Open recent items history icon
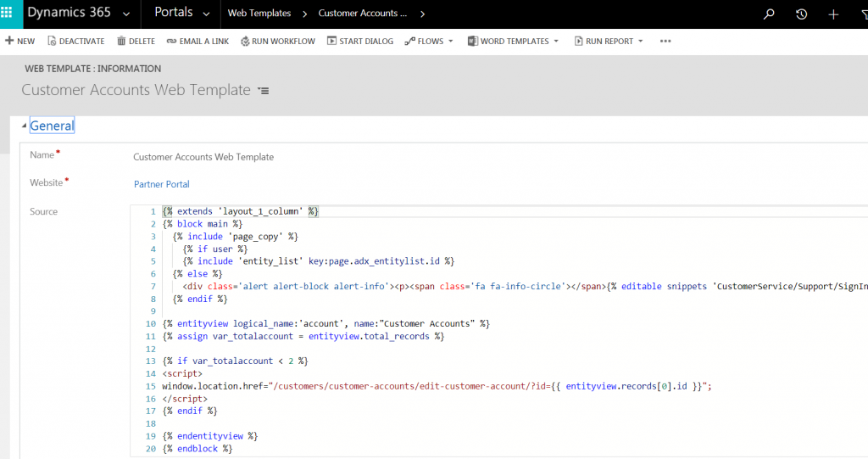 click(x=801, y=14)
